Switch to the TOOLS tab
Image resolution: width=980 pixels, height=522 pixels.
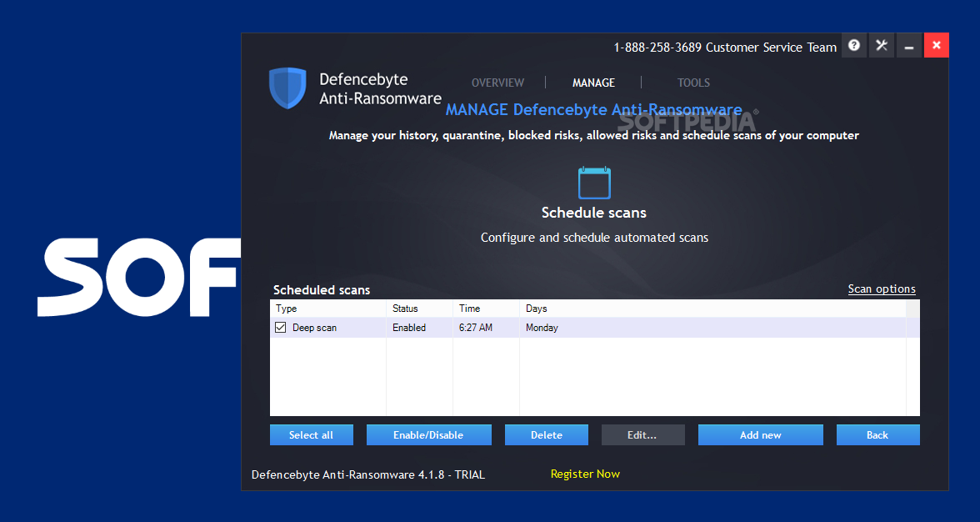pos(693,83)
